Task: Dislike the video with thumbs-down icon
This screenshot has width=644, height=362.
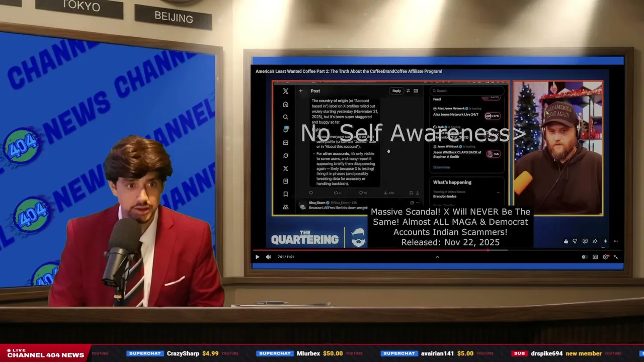Action: pyautogui.click(x=575, y=241)
